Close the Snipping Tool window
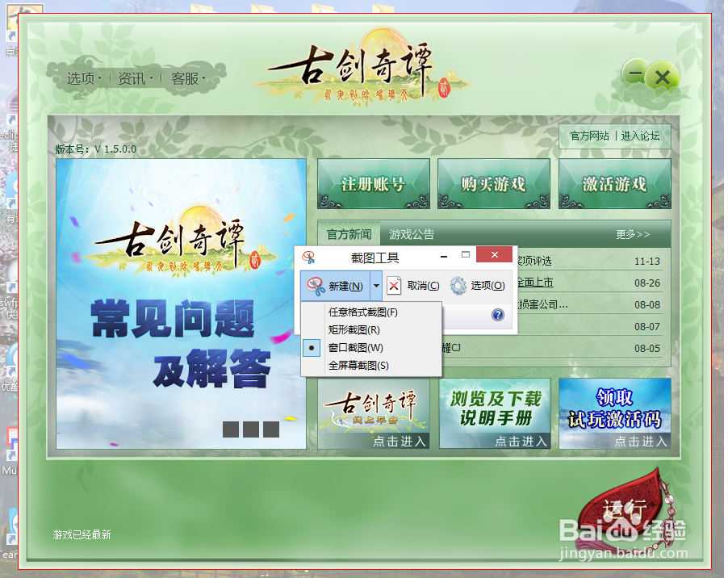 495,254
